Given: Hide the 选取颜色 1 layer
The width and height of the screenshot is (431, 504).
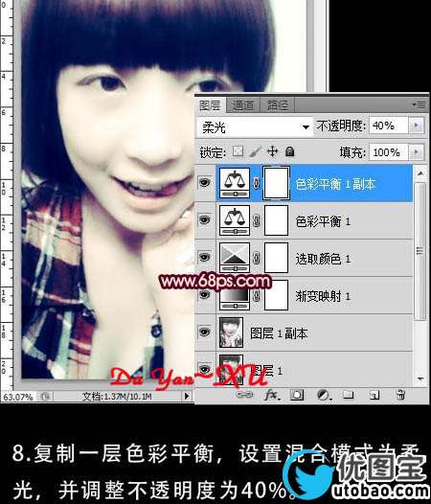Looking at the screenshot, I should pos(205,257).
